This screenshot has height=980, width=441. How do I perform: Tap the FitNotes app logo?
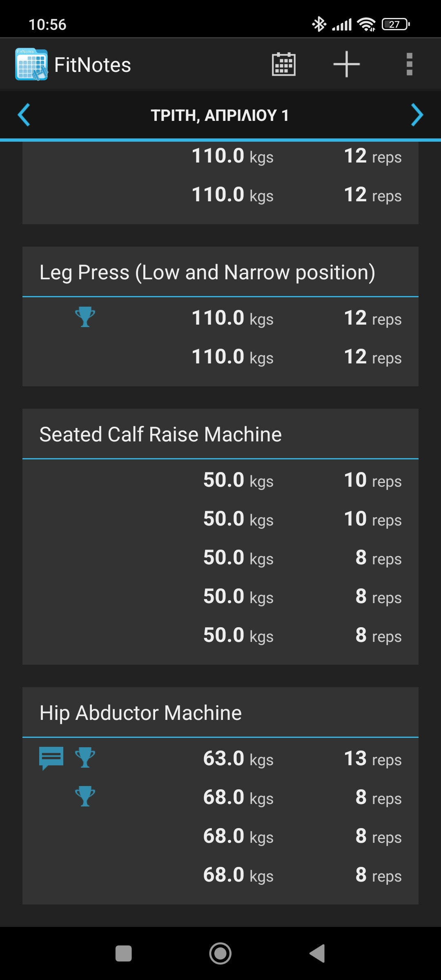(x=31, y=65)
